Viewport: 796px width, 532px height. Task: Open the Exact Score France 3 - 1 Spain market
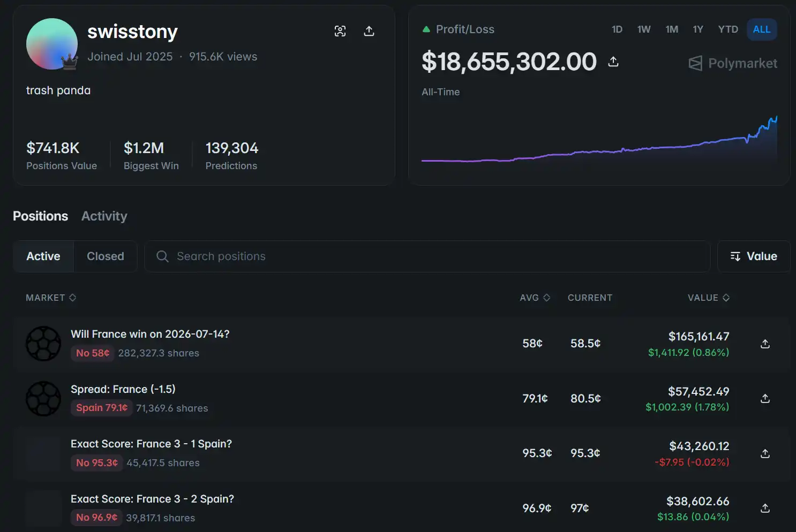[151, 444]
